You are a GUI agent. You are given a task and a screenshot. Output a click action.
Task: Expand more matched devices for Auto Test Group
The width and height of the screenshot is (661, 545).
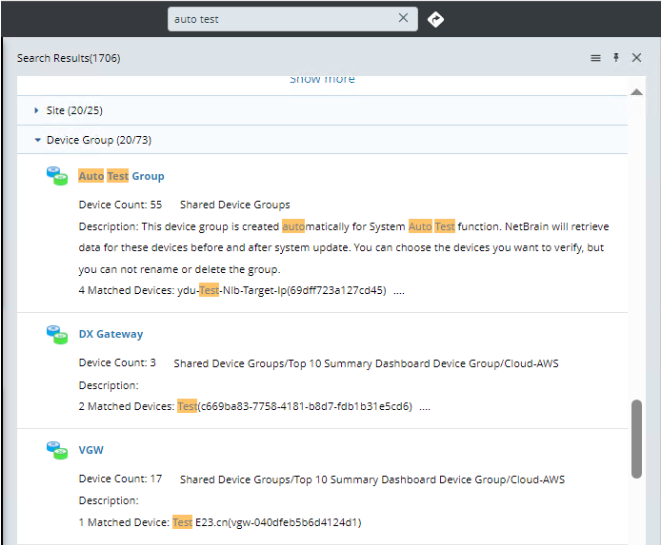[399, 291]
